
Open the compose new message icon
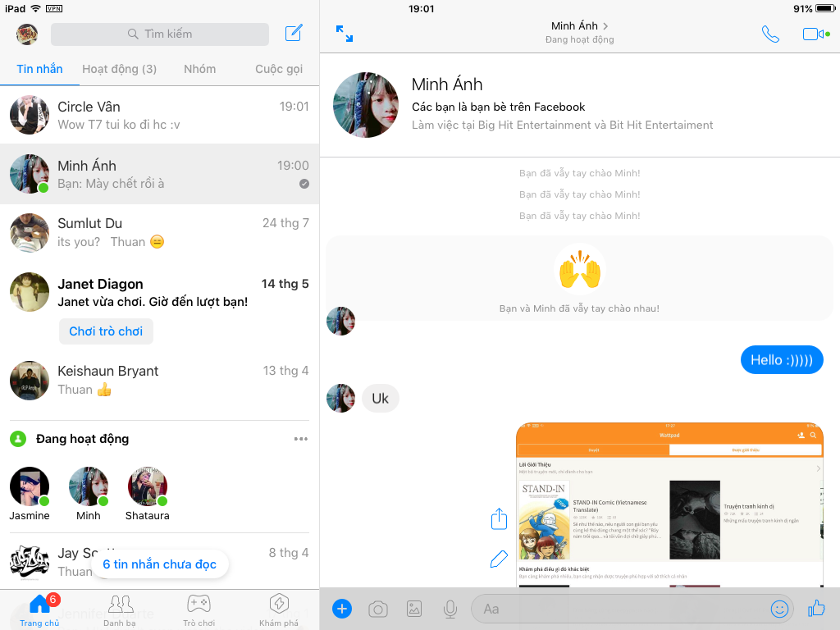[x=294, y=33]
